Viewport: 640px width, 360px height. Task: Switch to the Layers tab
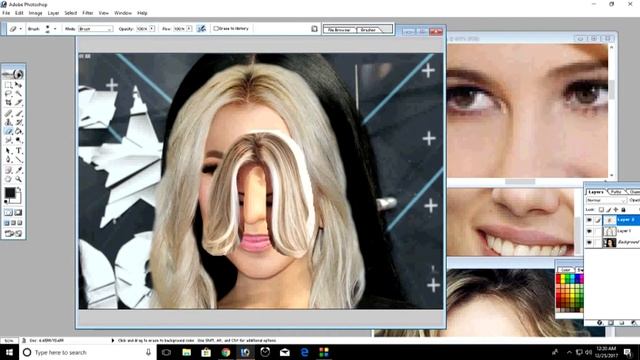596,192
